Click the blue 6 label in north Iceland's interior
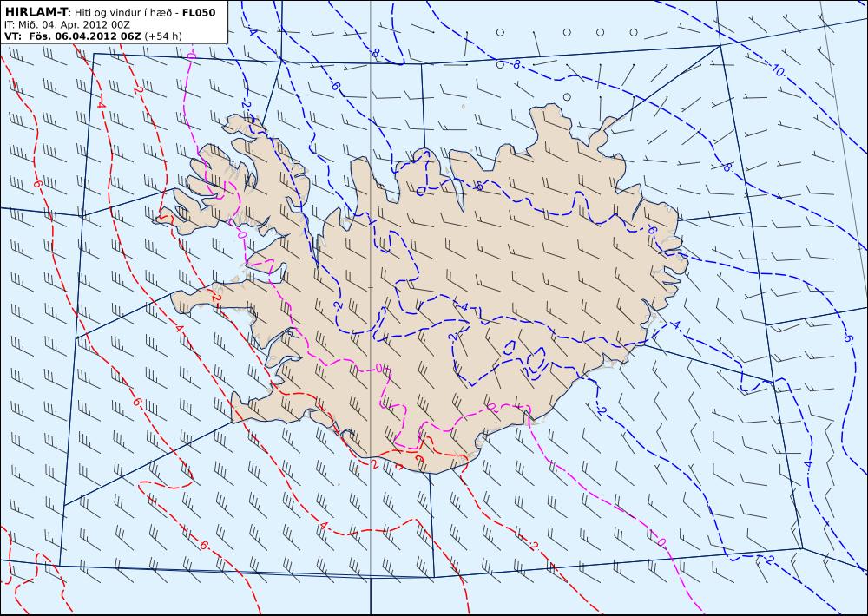 [x=479, y=187]
